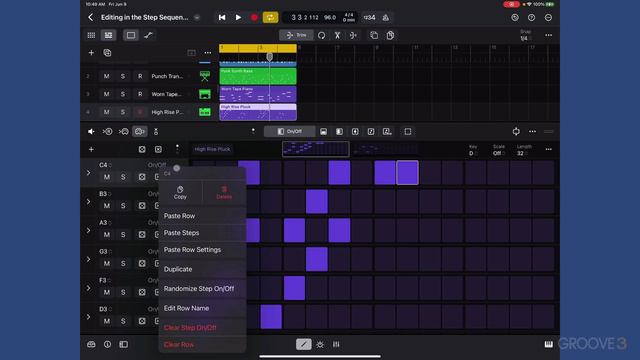The height and width of the screenshot is (360, 640).
Task: Toggle the yellow Cycle loop button
Action: coord(270,18)
